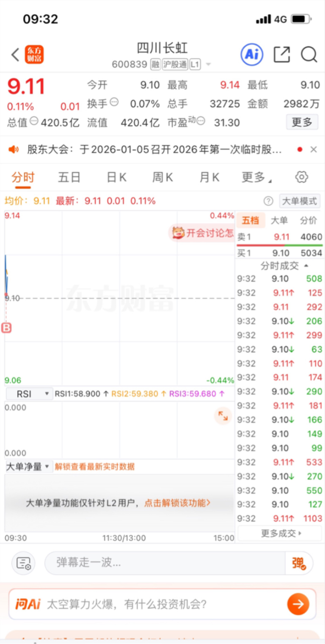Tap the 更多 stats button
Screen dimensions: 325x644
click(302, 122)
